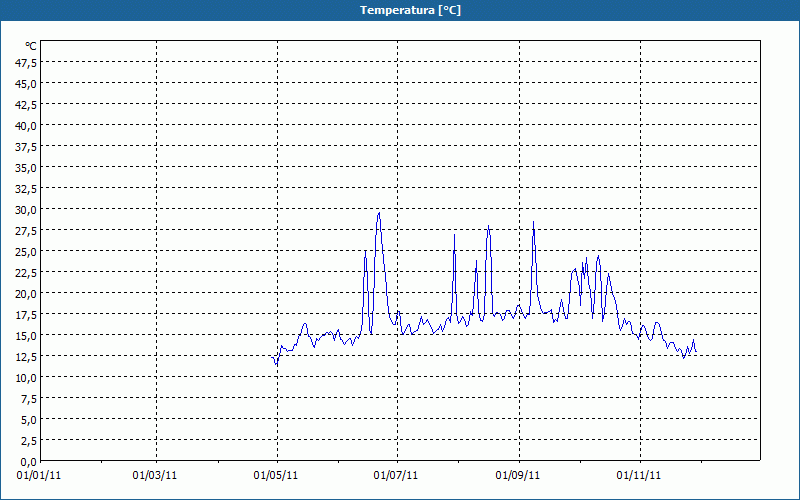Click the 01/05/11 date label

click(276, 476)
